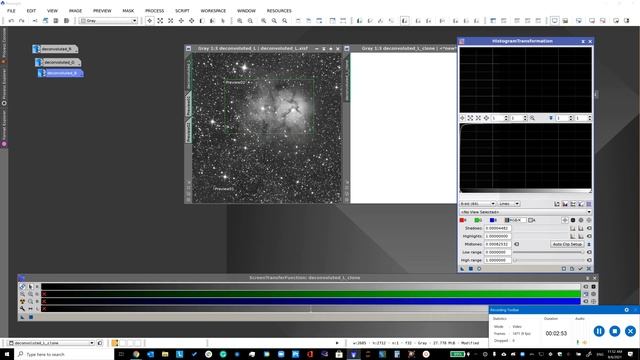Image resolution: width=640 pixels, height=360 pixels.
Task: Toggle the histogram grid display icon
Action: pos(589,204)
